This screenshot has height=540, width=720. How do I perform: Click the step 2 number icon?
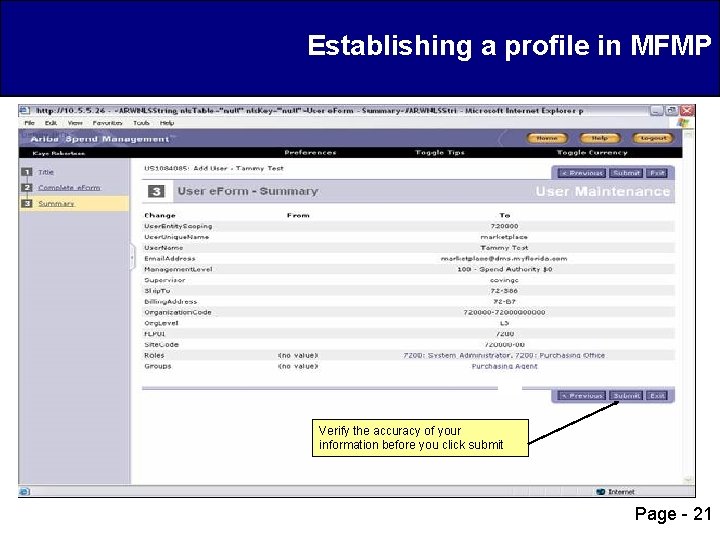(x=27, y=188)
